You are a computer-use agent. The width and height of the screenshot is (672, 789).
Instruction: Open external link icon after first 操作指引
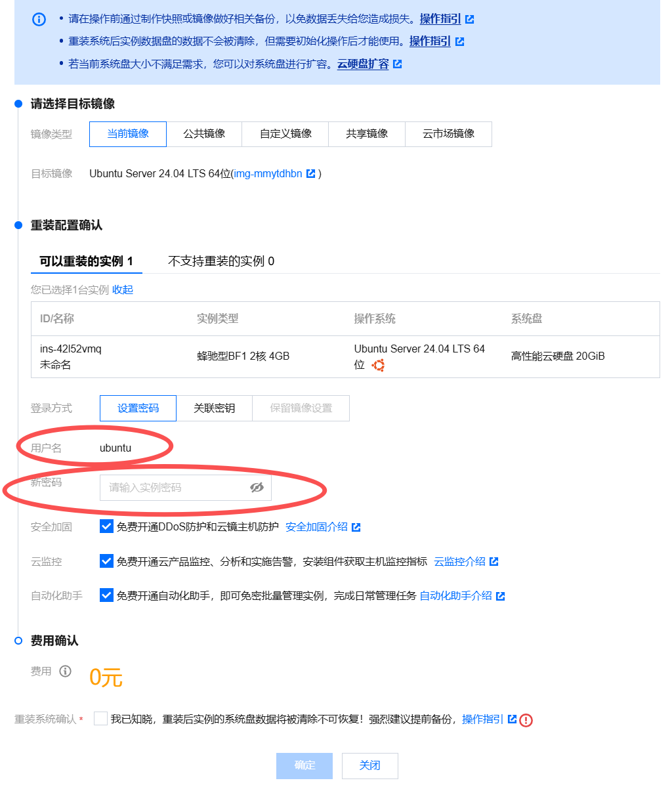(x=470, y=19)
